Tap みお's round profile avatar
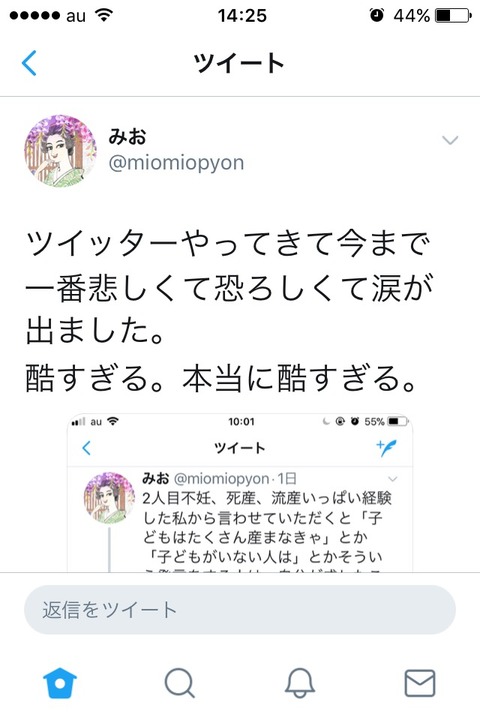480x720 pixels. (61, 151)
